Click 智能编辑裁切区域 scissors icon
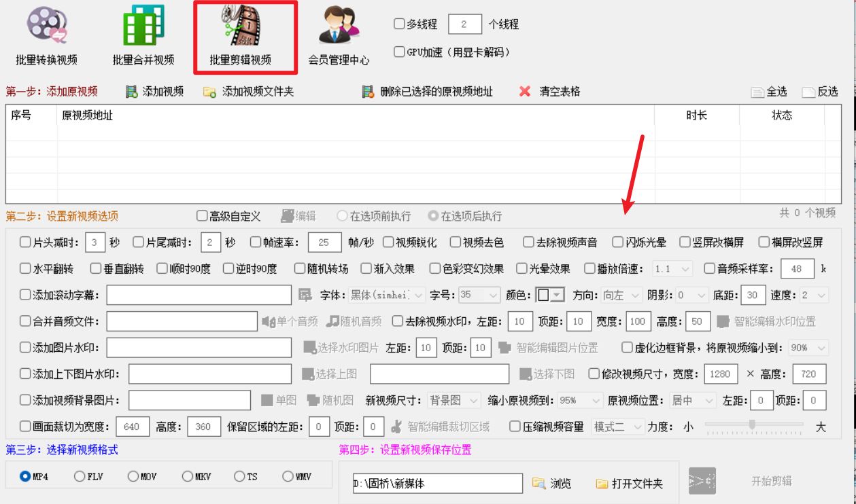Screen dimensions: 856x504 click(397, 427)
